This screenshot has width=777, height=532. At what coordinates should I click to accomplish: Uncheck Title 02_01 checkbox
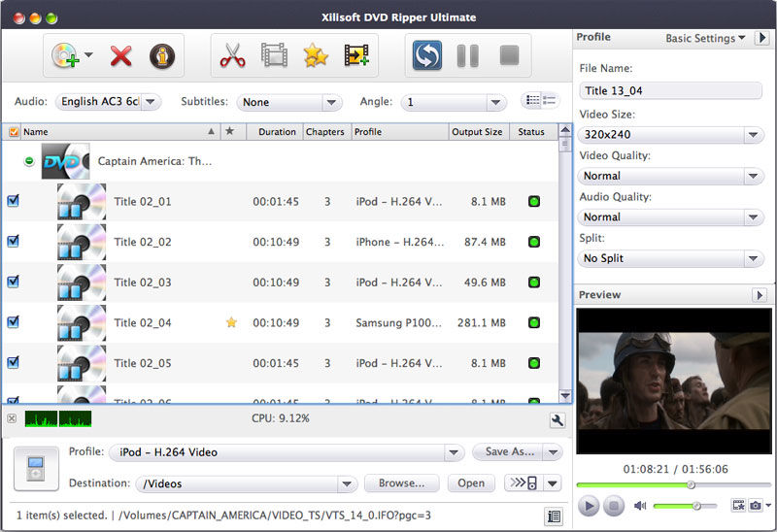(14, 201)
